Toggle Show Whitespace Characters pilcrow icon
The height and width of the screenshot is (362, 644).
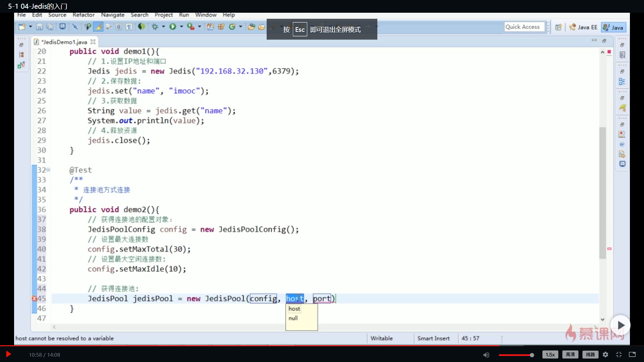[129, 27]
